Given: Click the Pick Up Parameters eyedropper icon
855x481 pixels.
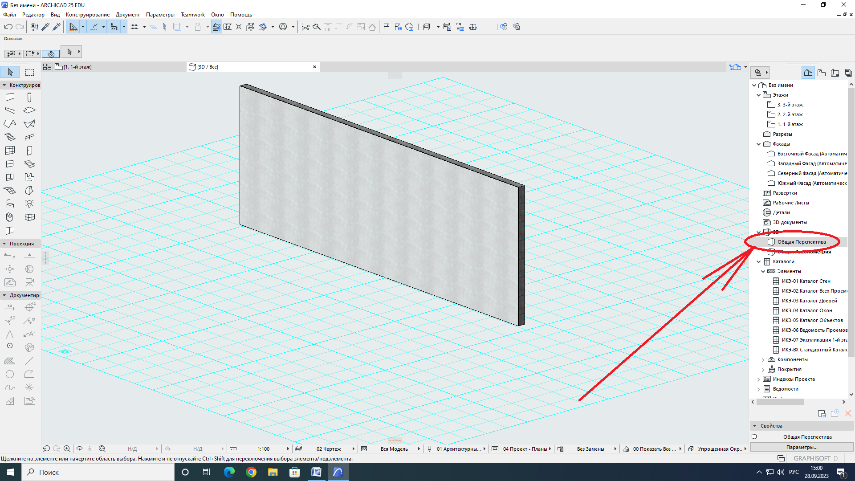Looking at the screenshot, I should (x=46, y=27).
